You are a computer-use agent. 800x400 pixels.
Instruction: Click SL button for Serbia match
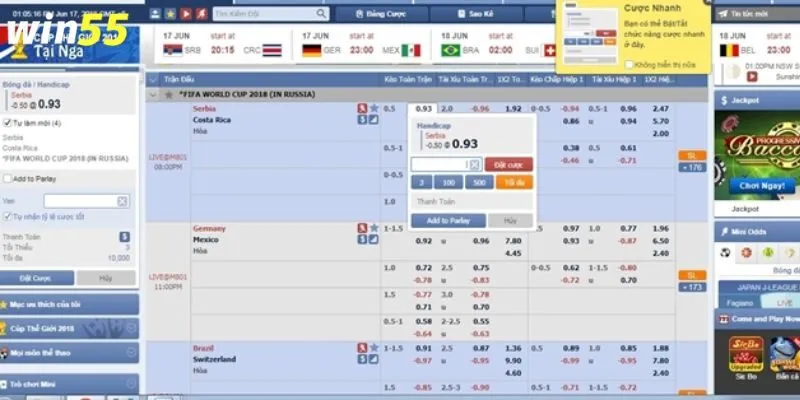[692, 156]
